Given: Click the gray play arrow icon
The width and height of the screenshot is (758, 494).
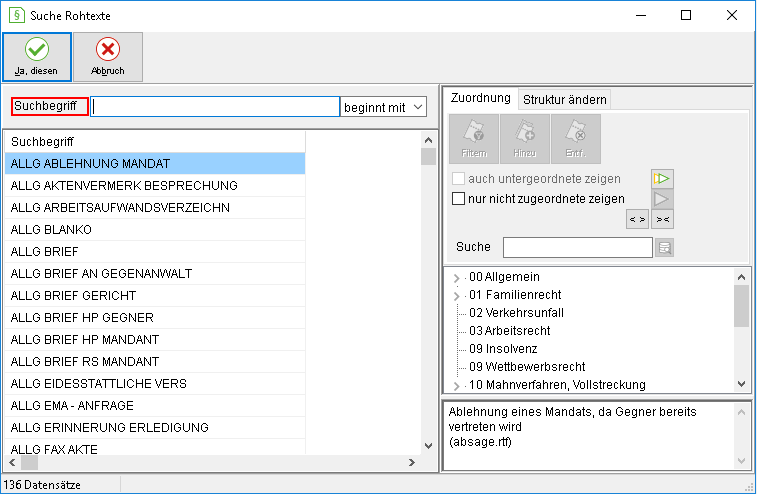Looking at the screenshot, I should [662, 199].
